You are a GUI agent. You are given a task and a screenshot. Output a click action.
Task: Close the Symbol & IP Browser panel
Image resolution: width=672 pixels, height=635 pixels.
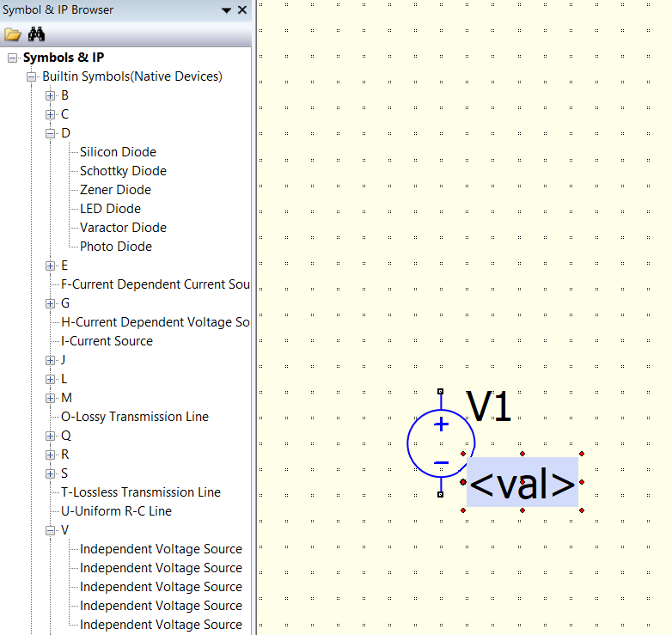242,10
